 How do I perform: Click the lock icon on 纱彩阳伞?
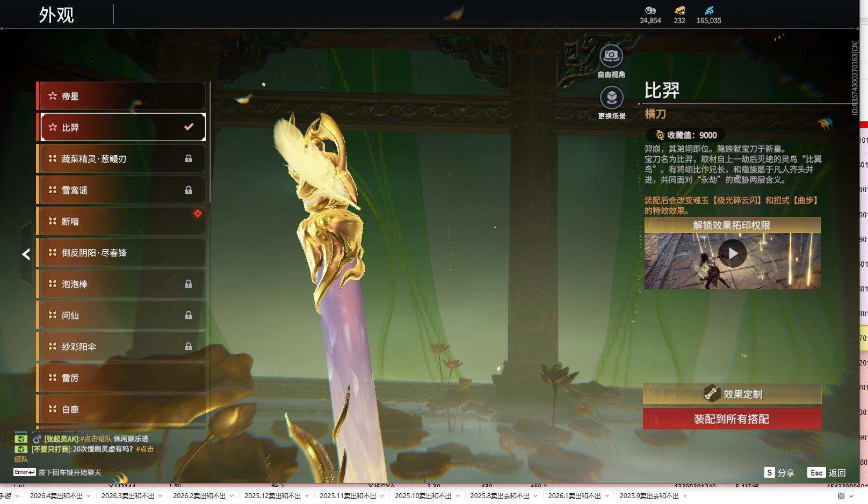coord(189,347)
